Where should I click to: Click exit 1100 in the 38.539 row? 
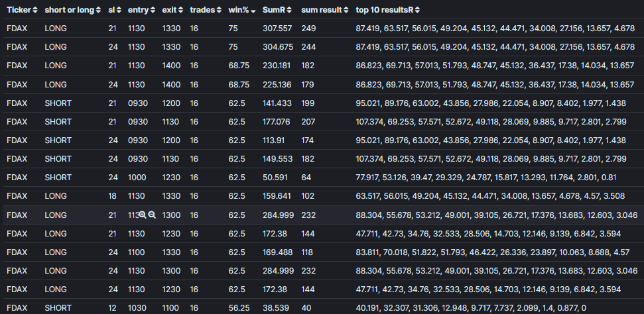click(x=170, y=307)
